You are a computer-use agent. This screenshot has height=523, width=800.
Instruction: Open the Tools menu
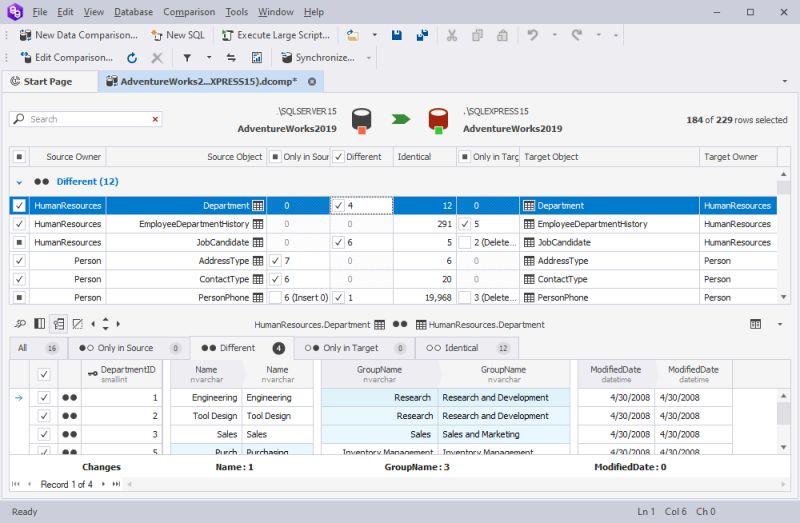click(x=236, y=12)
